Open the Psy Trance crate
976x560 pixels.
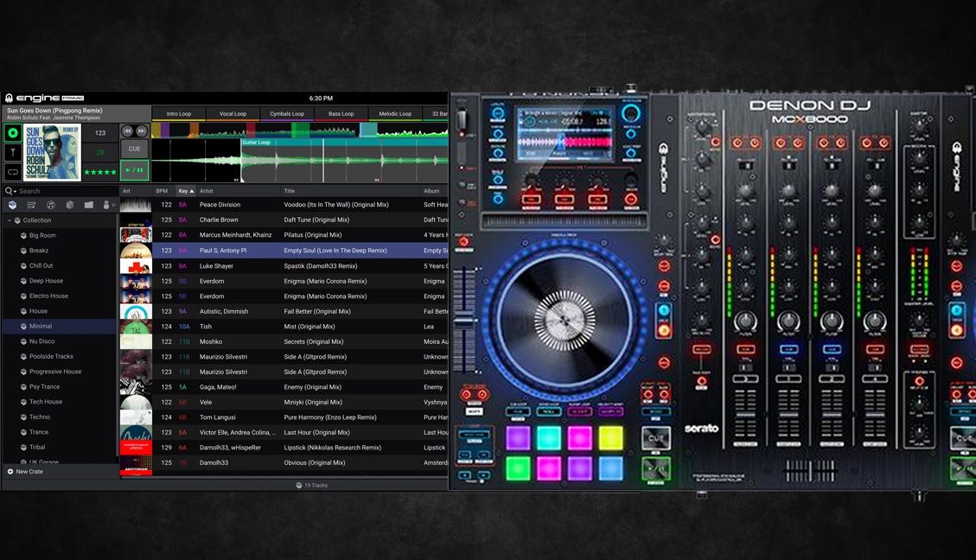[44, 386]
